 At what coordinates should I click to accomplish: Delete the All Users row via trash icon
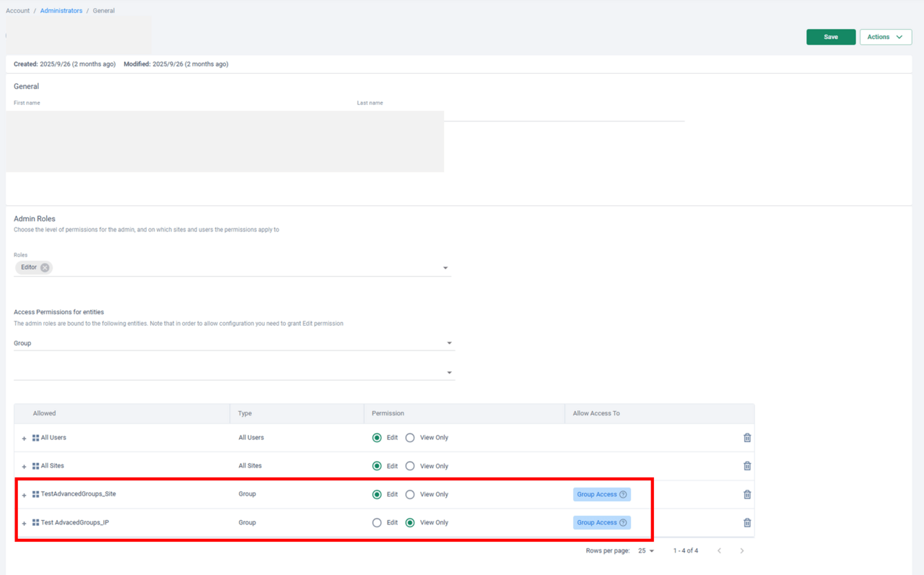tap(747, 438)
